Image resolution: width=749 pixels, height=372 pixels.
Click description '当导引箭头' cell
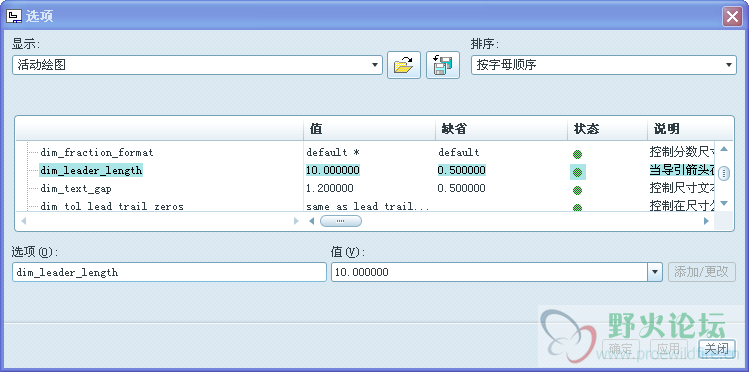click(x=682, y=170)
